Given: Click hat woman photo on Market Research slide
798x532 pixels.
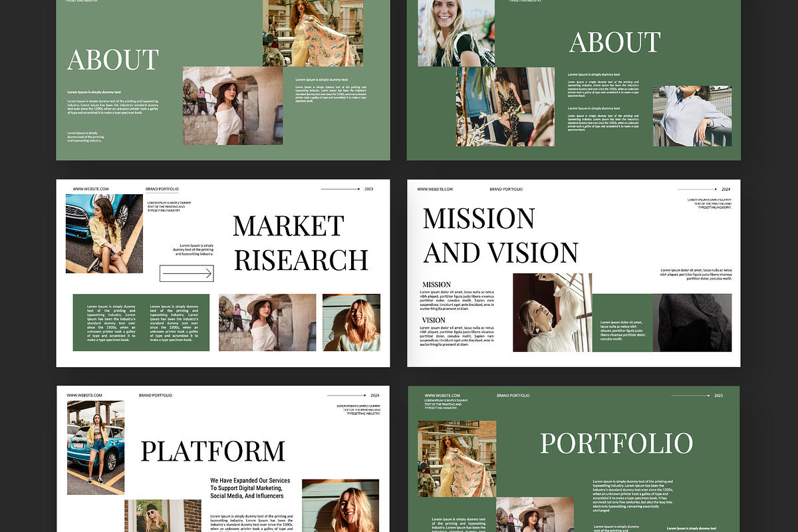Looking at the screenshot, I should pos(267,323).
